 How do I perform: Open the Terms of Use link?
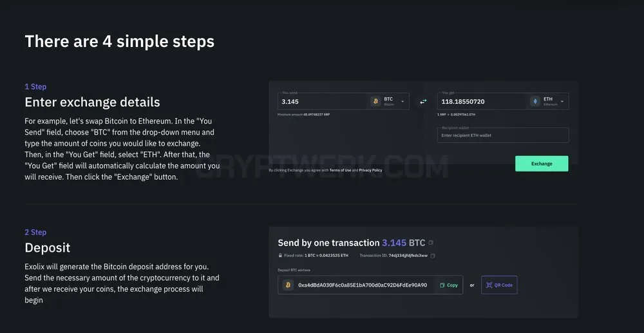click(340, 170)
